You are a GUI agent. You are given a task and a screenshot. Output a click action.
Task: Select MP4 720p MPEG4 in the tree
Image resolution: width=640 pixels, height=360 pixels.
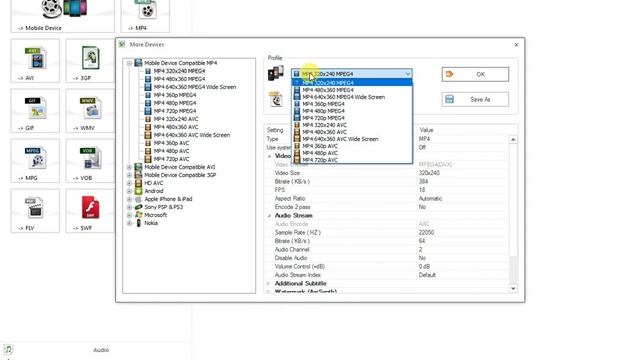[x=175, y=111]
